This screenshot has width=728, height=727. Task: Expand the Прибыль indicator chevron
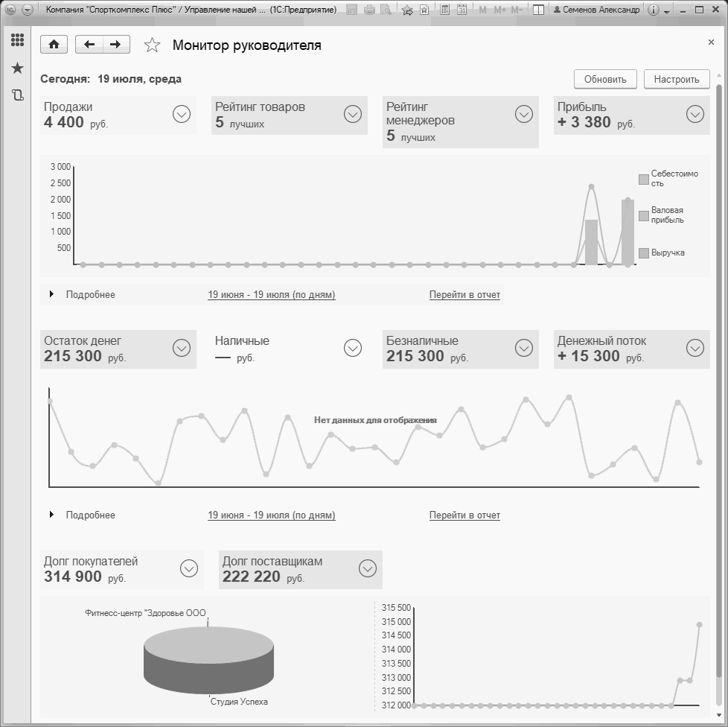695,114
